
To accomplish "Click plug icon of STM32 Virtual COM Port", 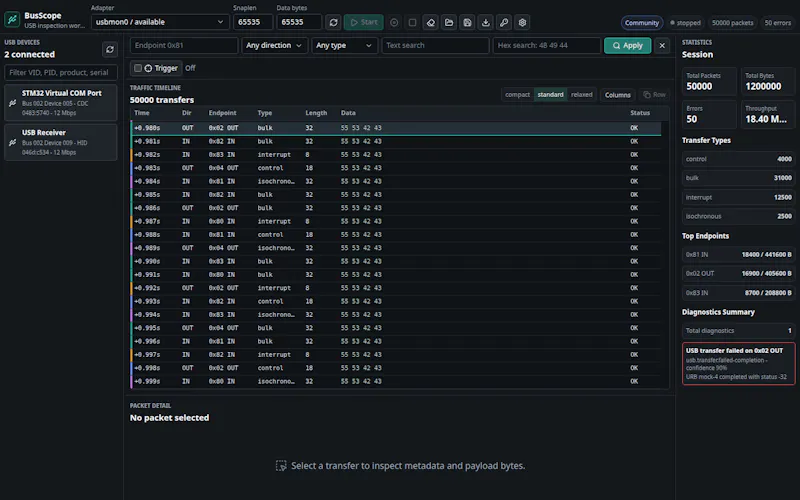I will coord(13,103).
